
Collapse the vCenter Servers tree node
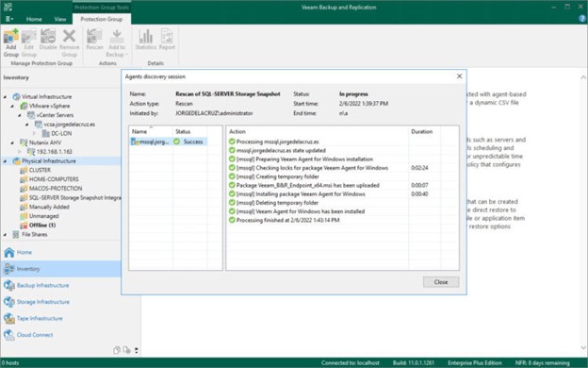click(20, 115)
